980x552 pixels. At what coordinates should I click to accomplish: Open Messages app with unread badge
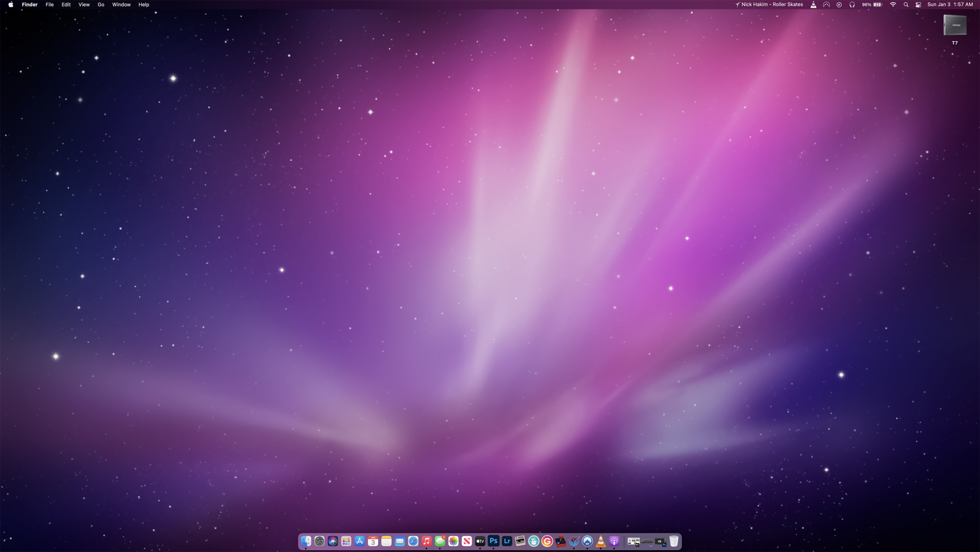point(440,541)
